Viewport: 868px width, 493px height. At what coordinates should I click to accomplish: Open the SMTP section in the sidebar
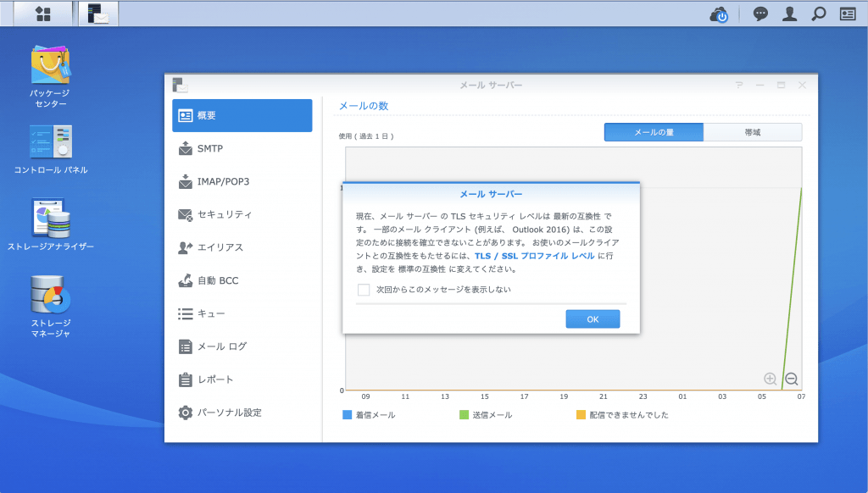pyautogui.click(x=210, y=148)
